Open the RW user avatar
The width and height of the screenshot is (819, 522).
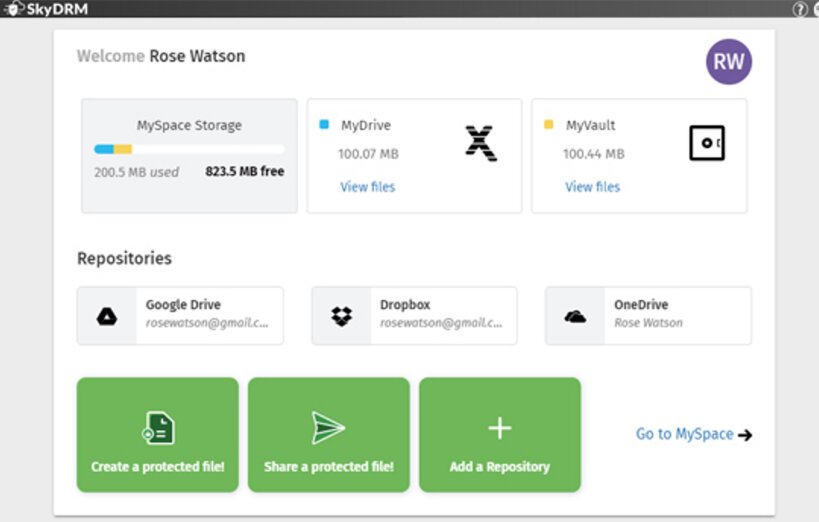(729, 62)
